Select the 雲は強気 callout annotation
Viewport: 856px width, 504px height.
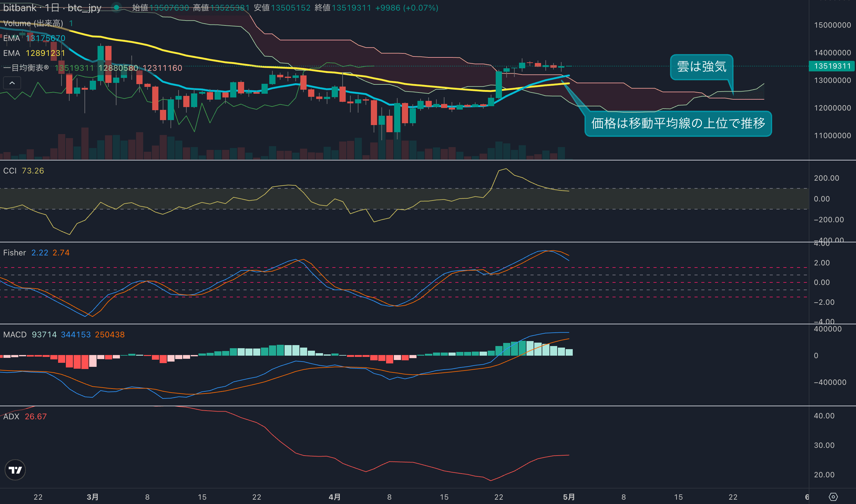point(701,67)
